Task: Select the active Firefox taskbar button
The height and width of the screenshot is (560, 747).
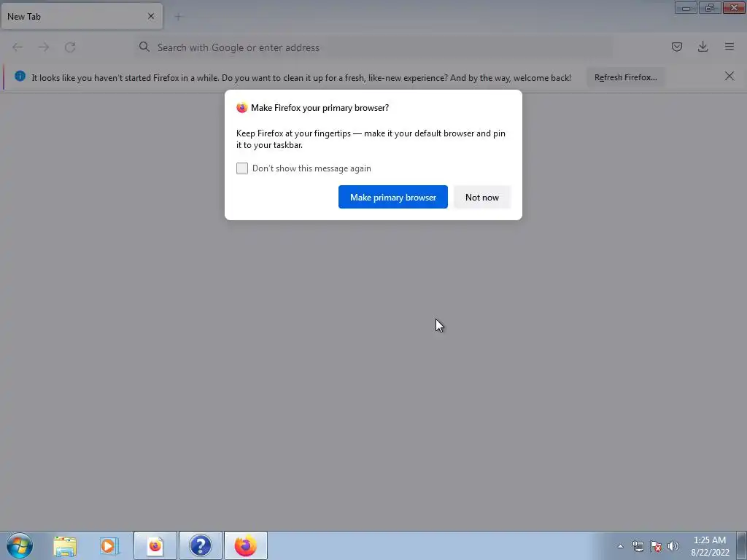Action: (x=245, y=545)
